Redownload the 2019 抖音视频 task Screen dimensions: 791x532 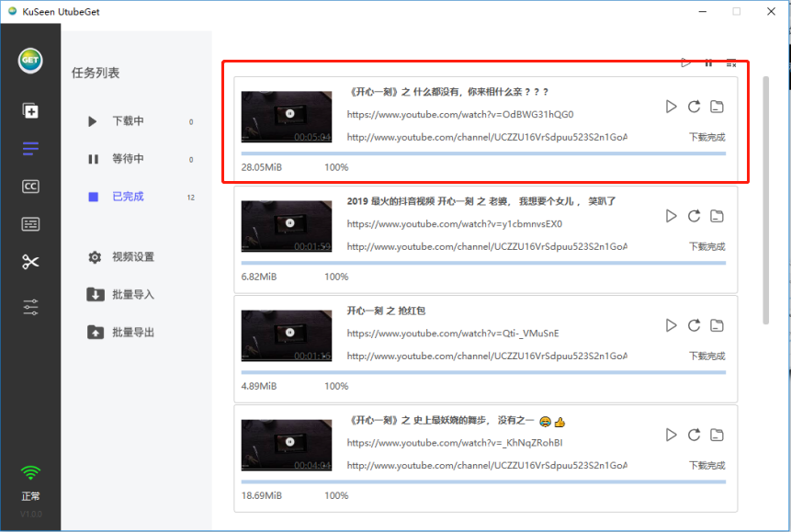pyautogui.click(x=694, y=216)
